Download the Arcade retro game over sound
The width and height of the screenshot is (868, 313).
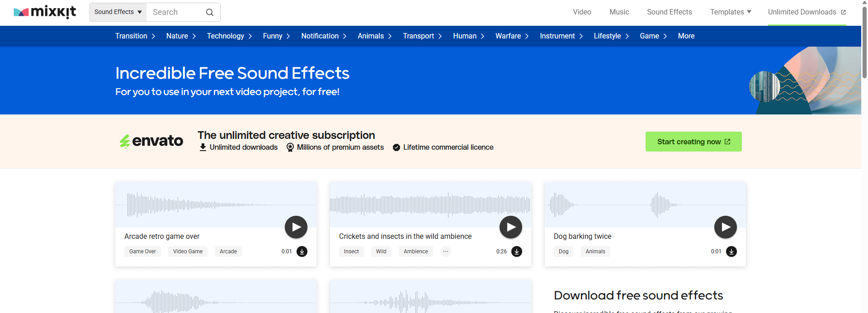pos(302,251)
